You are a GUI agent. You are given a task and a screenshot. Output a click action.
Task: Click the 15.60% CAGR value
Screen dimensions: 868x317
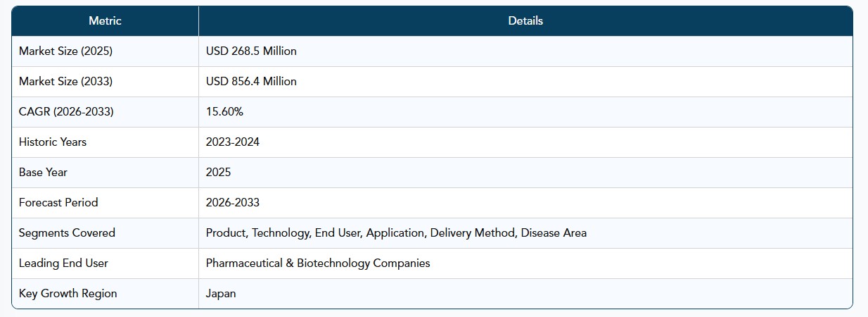224,112
